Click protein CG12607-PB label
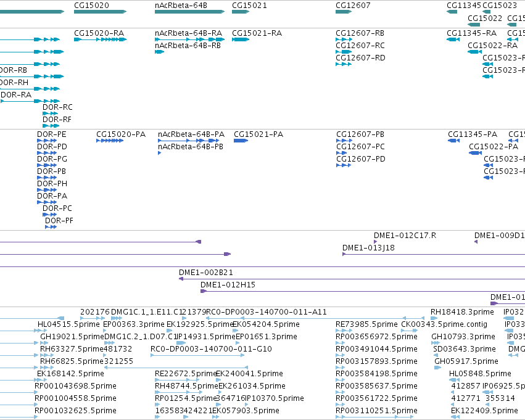Screen dimensions: 525x420 (360, 134)
